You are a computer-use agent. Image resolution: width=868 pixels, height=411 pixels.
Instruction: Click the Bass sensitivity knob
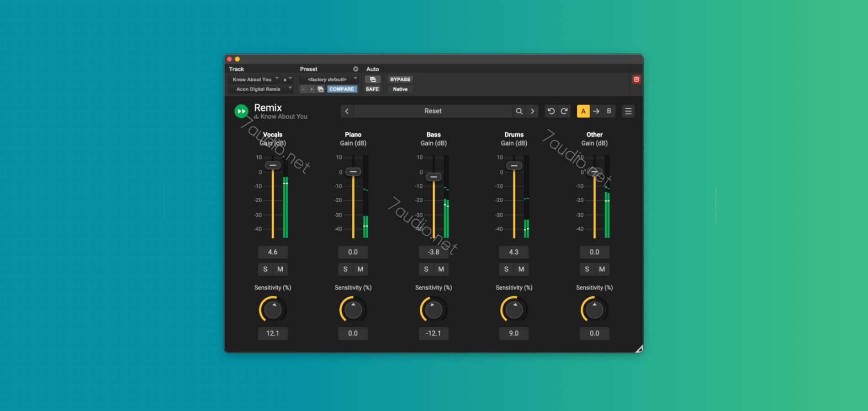(434, 310)
